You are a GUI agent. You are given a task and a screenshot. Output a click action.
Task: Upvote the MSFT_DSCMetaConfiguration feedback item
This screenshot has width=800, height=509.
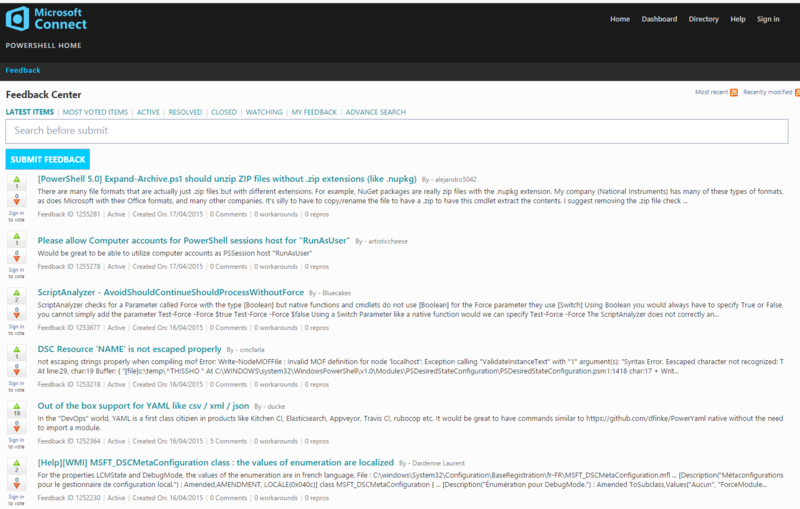17,463
